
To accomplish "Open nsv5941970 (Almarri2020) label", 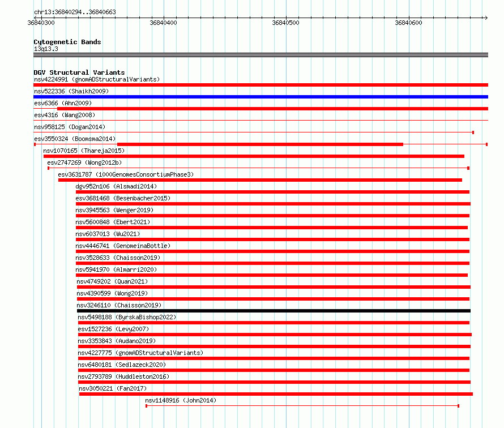I will 116,269.
